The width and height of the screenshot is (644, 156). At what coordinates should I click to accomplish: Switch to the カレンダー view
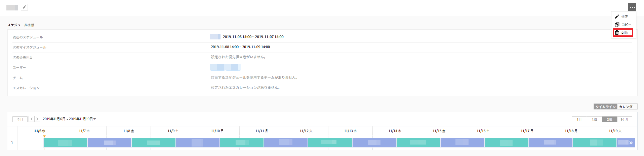[x=627, y=107]
